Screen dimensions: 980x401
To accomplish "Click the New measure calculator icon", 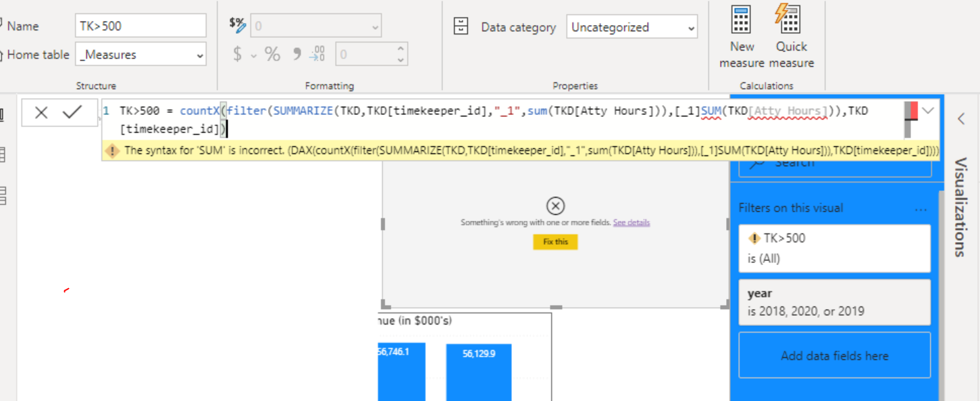I will (742, 20).
